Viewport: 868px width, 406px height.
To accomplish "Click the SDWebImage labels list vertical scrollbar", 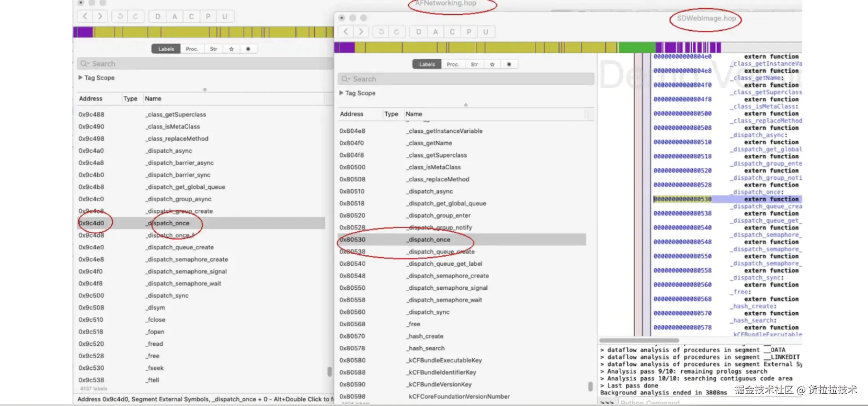I will [x=590, y=386].
